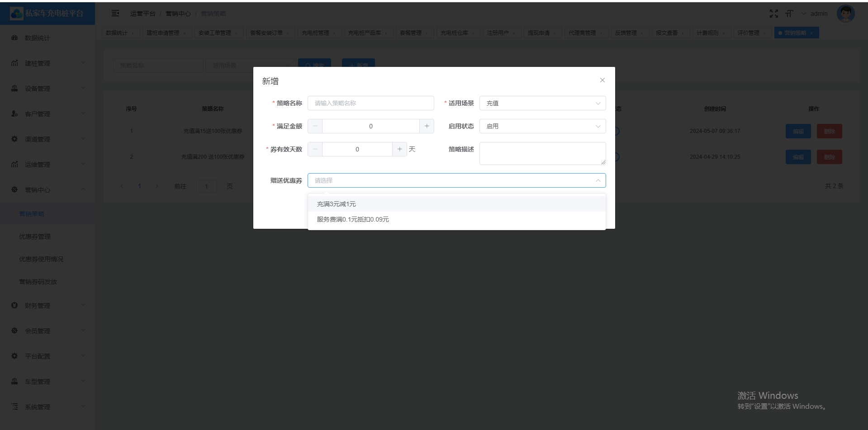Collapse 营销中心 menu chevron

(83, 189)
